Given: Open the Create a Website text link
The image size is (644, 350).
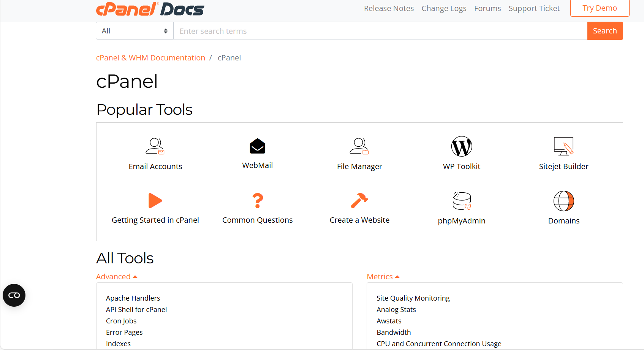Looking at the screenshot, I should click(359, 220).
